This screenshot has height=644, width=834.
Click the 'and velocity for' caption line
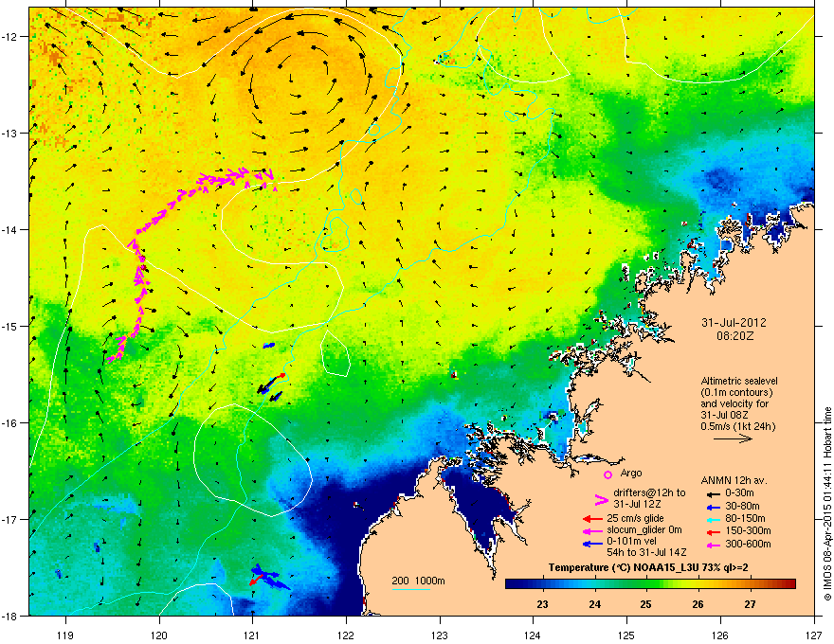(x=734, y=403)
